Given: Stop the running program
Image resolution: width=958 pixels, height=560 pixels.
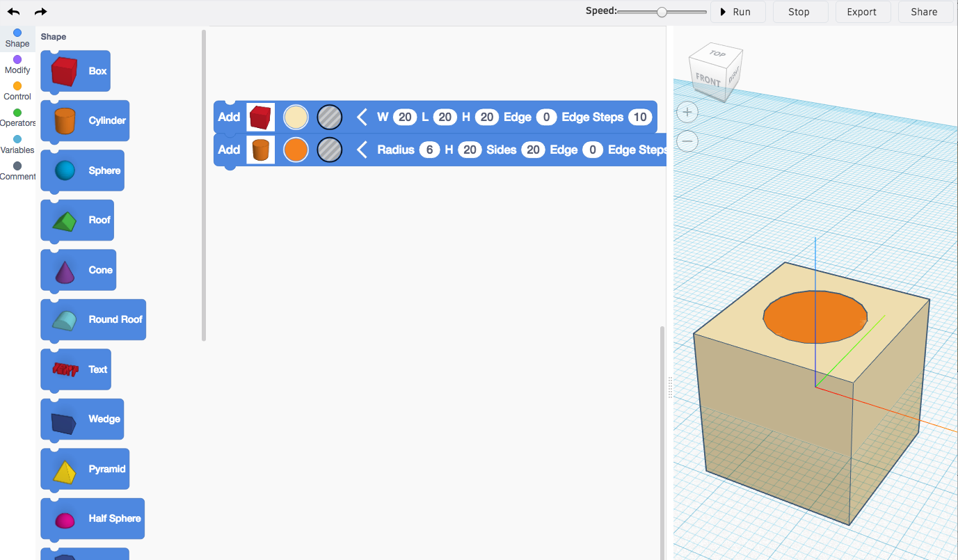Looking at the screenshot, I should 799,12.
